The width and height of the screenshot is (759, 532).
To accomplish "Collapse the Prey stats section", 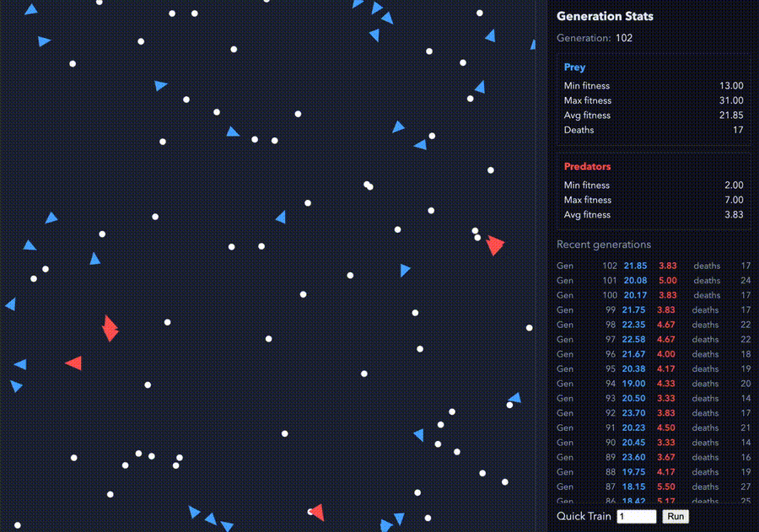I will click(x=574, y=67).
